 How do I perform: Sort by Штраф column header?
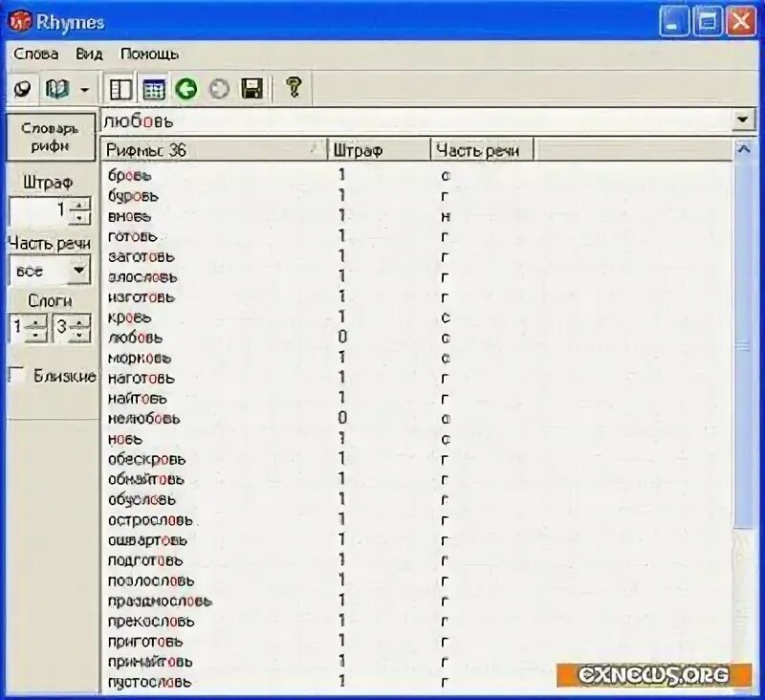[379, 150]
